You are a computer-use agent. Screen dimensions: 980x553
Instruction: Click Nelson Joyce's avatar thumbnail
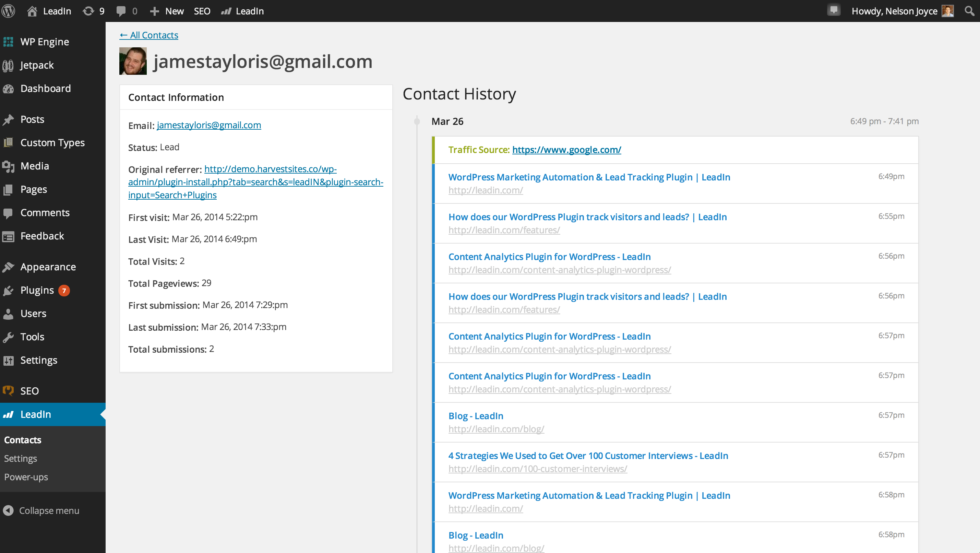click(x=948, y=11)
